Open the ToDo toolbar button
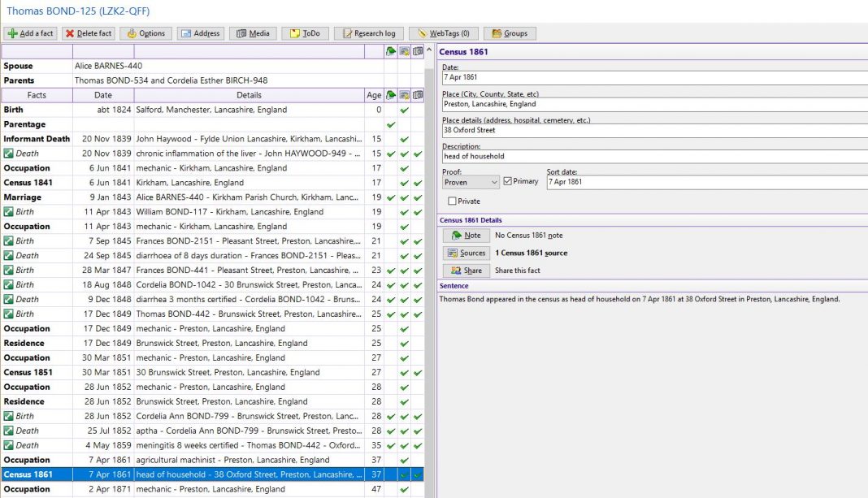This screenshot has width=868, height=498. 305,33
